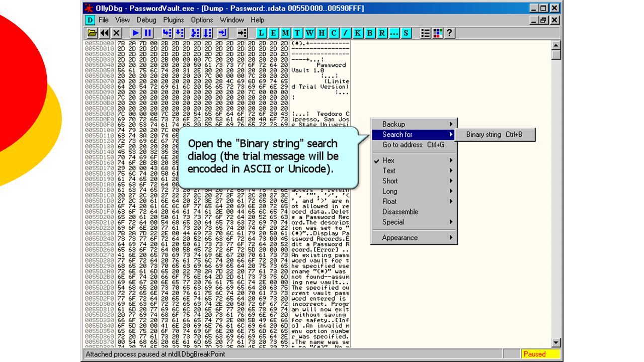Open the Help menu
This screenshot has width=644, height=362.
(x=258, y=20)
